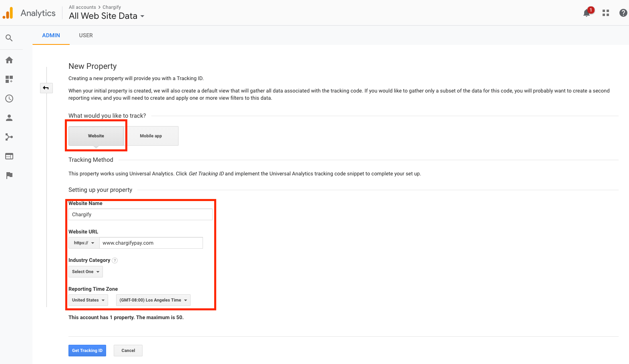Open the Google apps grid icon
This screenshot has height=364, width=629.
point(606,13)
